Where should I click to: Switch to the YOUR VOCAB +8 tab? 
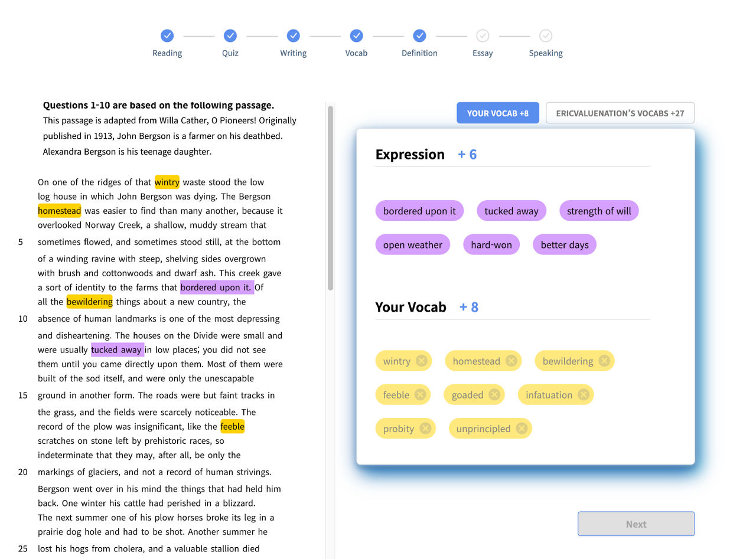click(498, 113)
